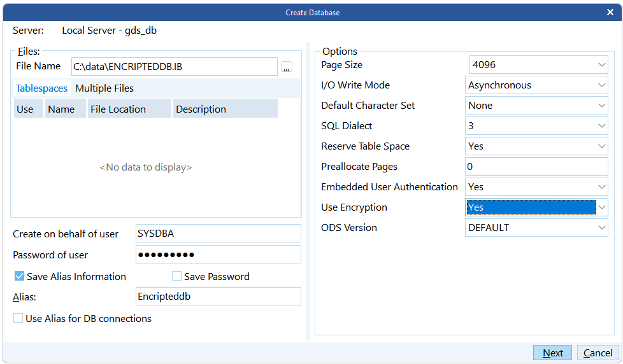Image resolution: width=623 pixels, height=364 pixels.
Task: Check Use Alias for DB connections
Action: click(18, 318)
